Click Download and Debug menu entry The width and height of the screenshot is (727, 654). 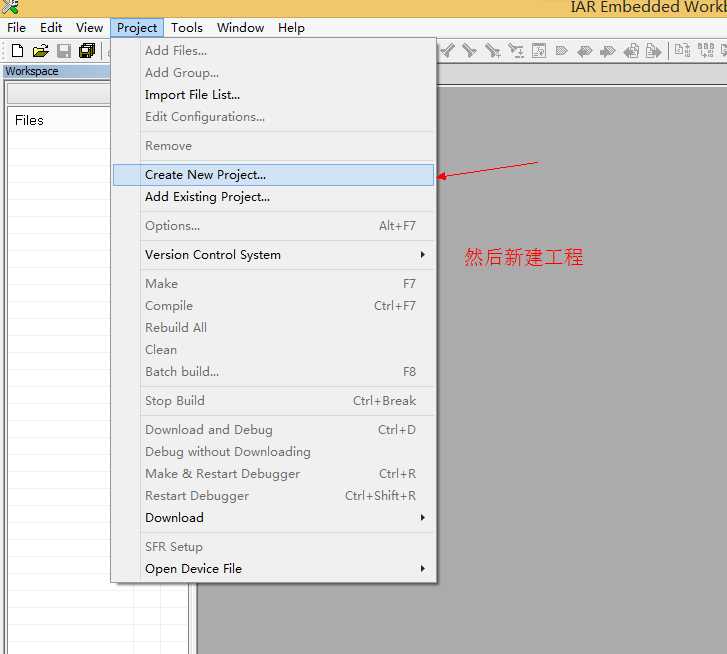273,430
